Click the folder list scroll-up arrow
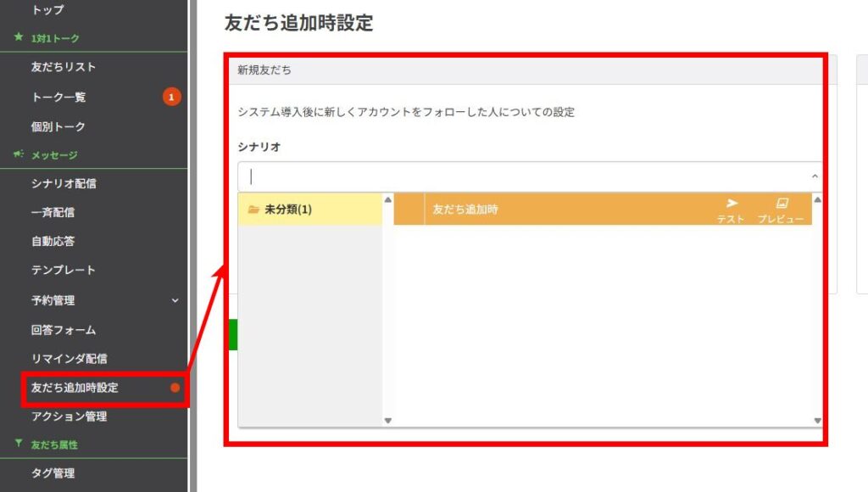This screenshot has width=868, height=492. pos(388,200)
